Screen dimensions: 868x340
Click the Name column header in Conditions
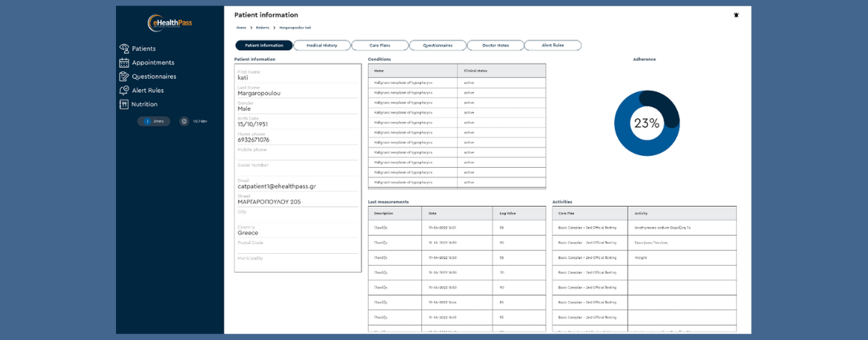[x=413, y=71]
